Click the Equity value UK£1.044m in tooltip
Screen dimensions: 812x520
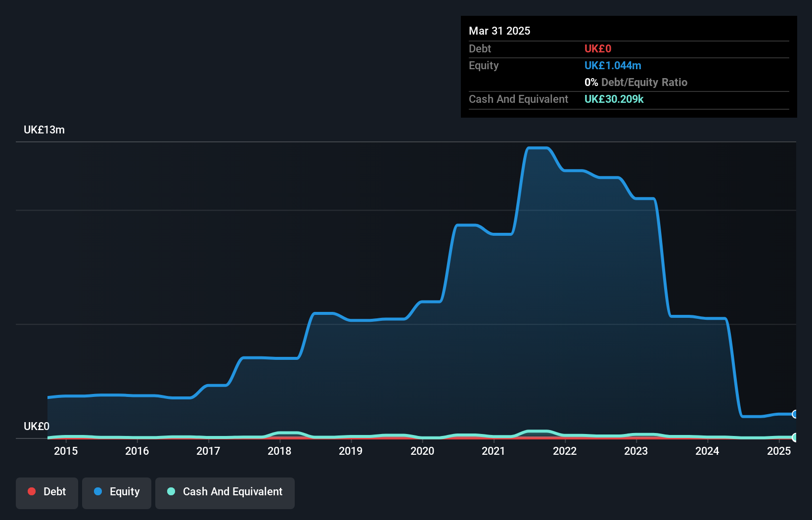tap(613, 65)
